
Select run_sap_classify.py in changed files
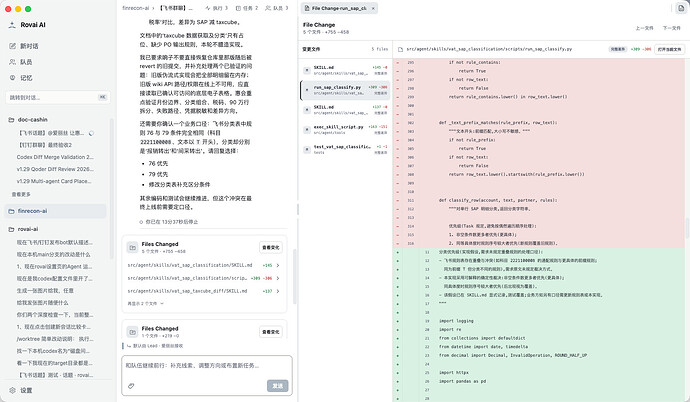click(x=345, y=90)
